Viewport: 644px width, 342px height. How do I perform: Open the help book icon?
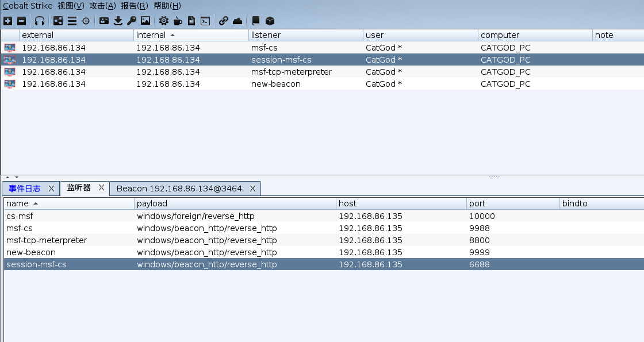click(255, 21)
